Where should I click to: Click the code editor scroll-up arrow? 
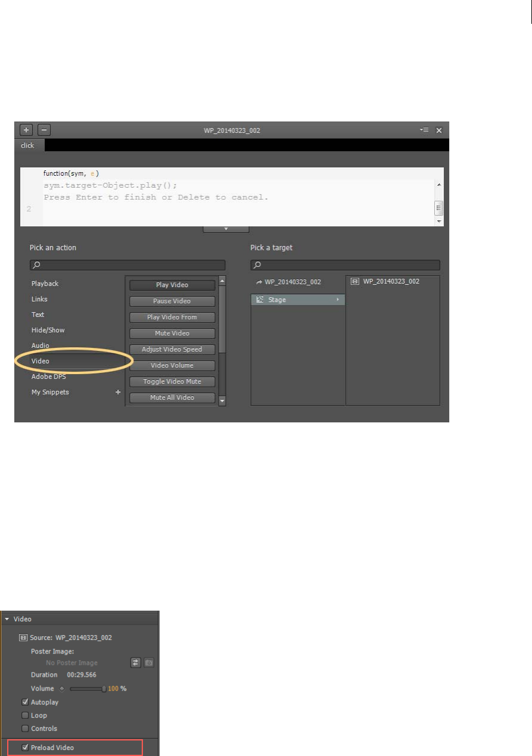[x=440, y=185]
